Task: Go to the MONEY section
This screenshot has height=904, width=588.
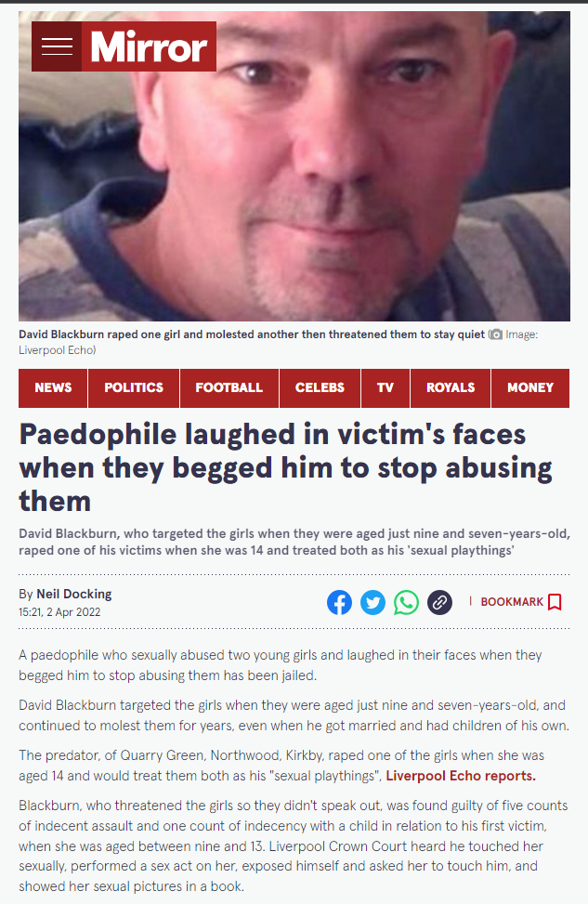Action: point(530,388)
